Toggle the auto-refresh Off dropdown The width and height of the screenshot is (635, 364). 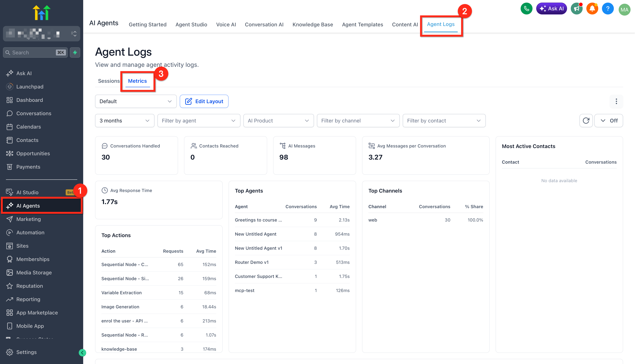coord(609,121)
